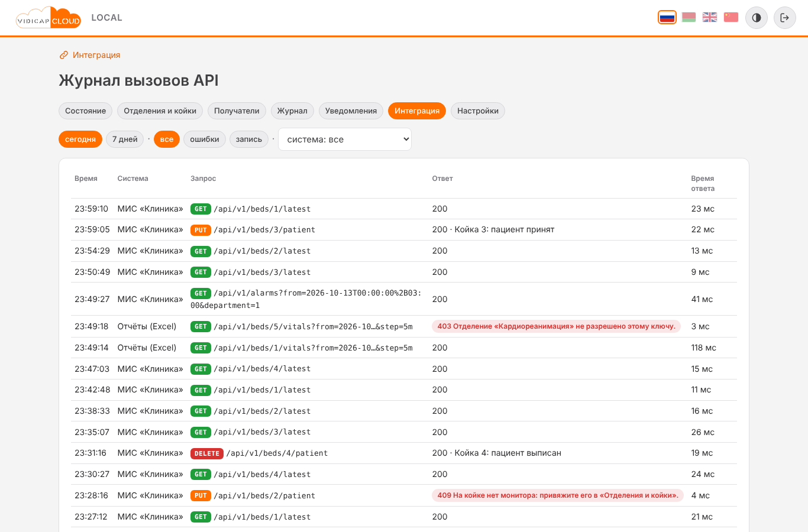The image size is (808, 532).
Task: Switch language to Chinese flag
Action: (731, 17)
